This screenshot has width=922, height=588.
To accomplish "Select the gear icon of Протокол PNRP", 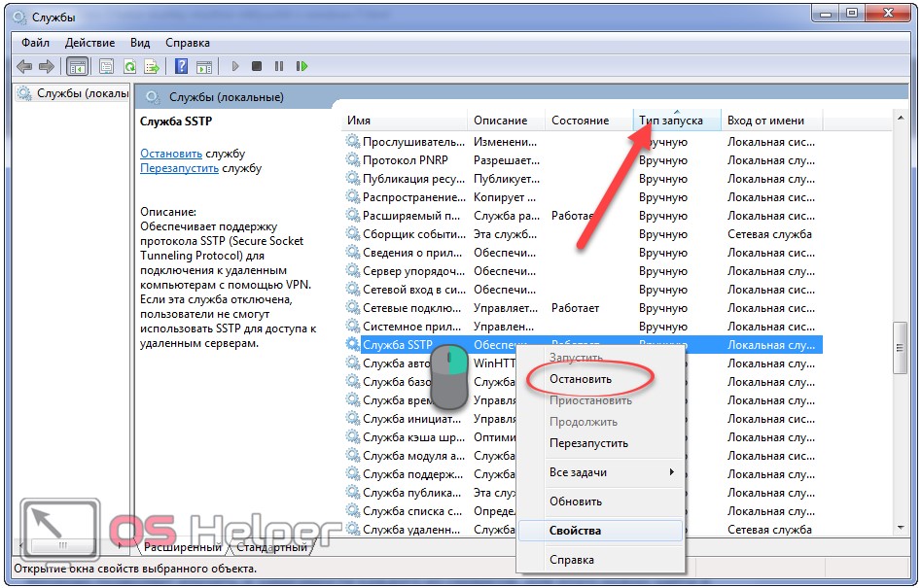I will click(x=352, y=159).
